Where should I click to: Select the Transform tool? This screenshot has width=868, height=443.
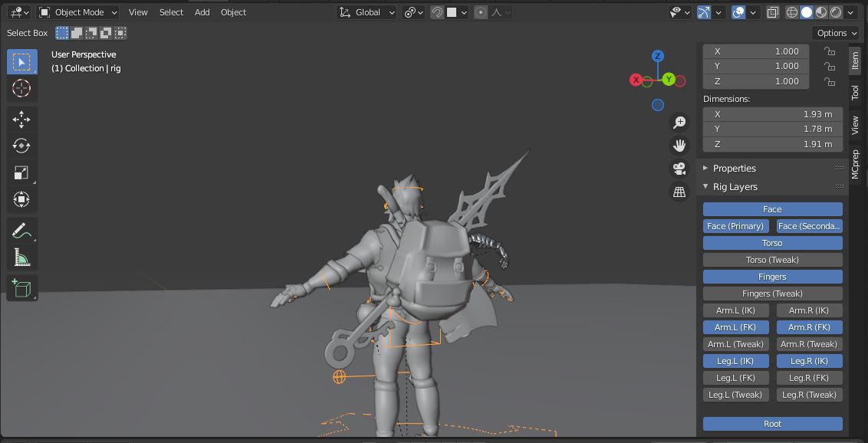point(21,199)
